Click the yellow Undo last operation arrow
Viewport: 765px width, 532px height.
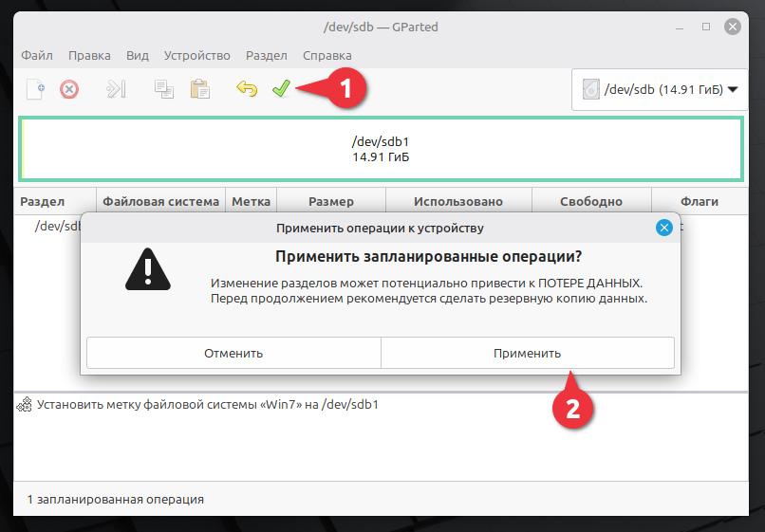(x=247, y=89)
